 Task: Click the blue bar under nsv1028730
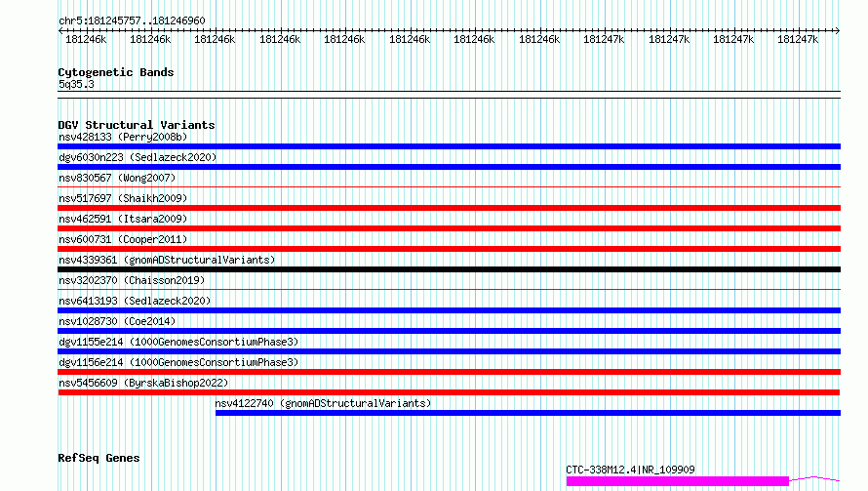point(449,331)
